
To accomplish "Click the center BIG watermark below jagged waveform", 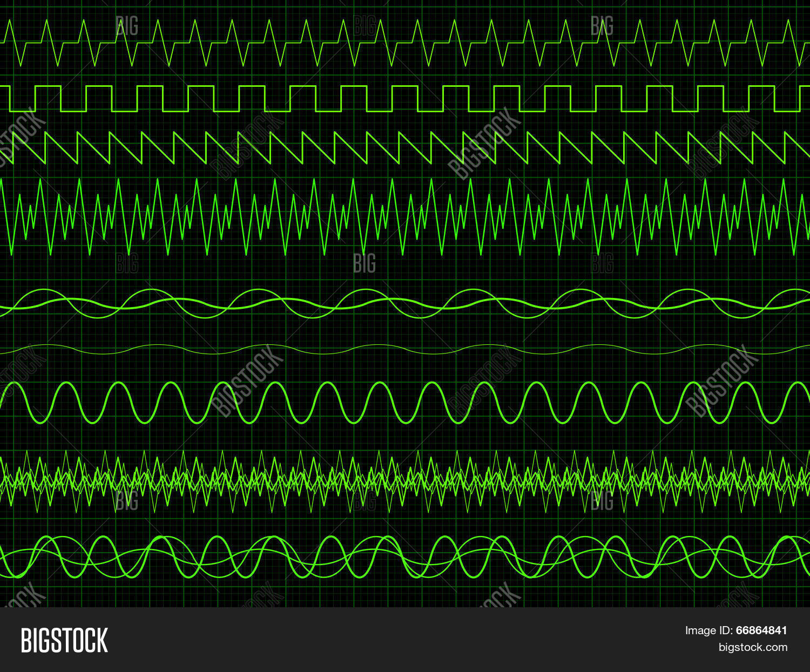I will [x=364, y=263].
